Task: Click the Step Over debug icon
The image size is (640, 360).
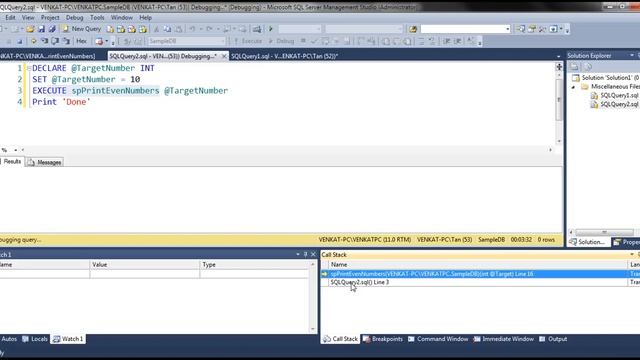Action: (x=55, y=41)
